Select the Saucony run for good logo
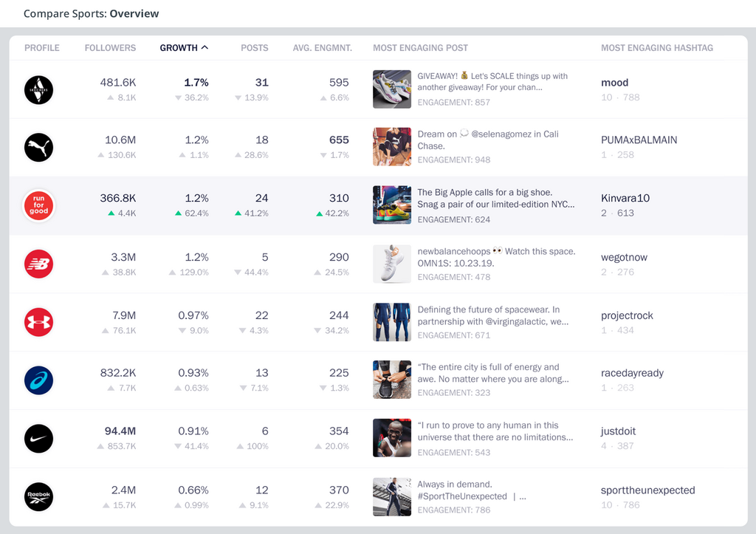This screenshot has width=756, height=534. [38, 205]
